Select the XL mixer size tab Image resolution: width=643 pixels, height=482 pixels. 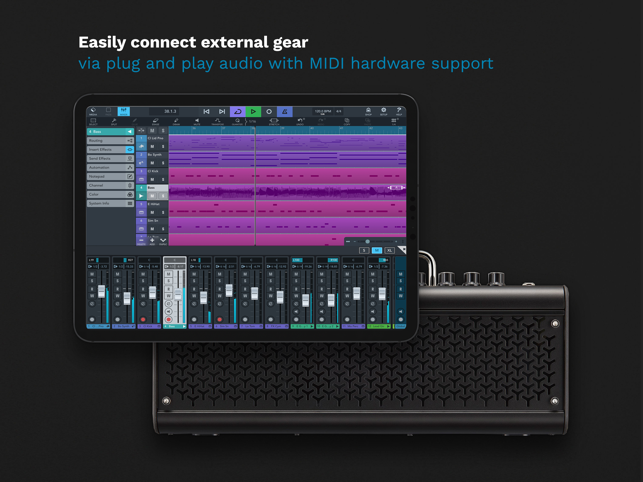coord(389,250)
